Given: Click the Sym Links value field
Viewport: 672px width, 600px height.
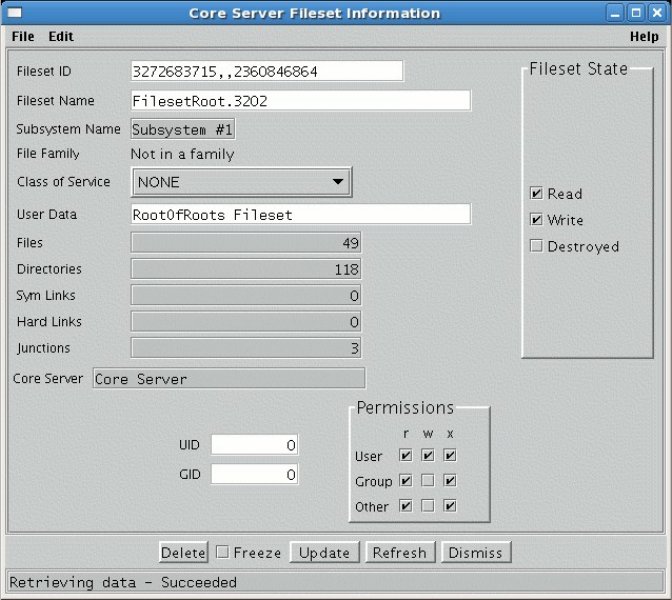Looking at the screenshot, I should [246, 295].
